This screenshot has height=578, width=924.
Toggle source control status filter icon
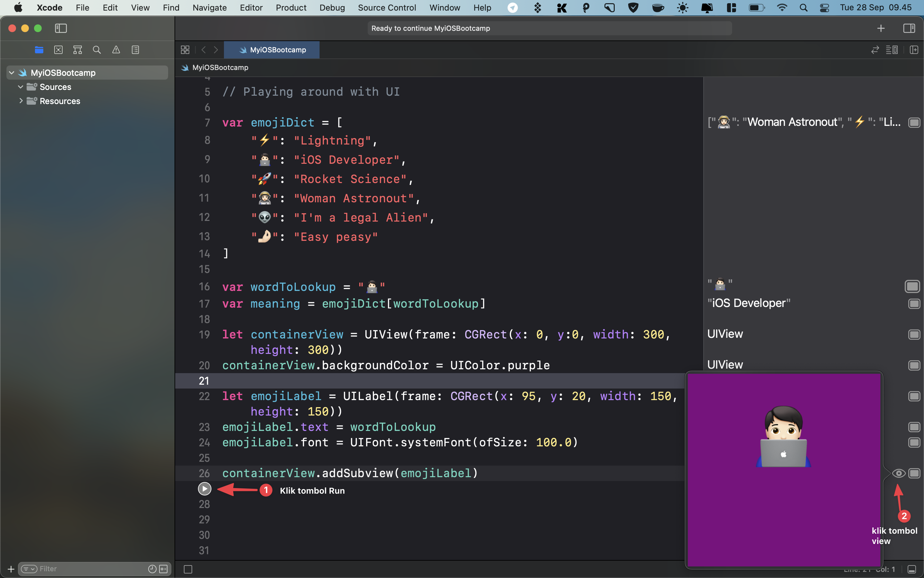(x=163, y=569)
